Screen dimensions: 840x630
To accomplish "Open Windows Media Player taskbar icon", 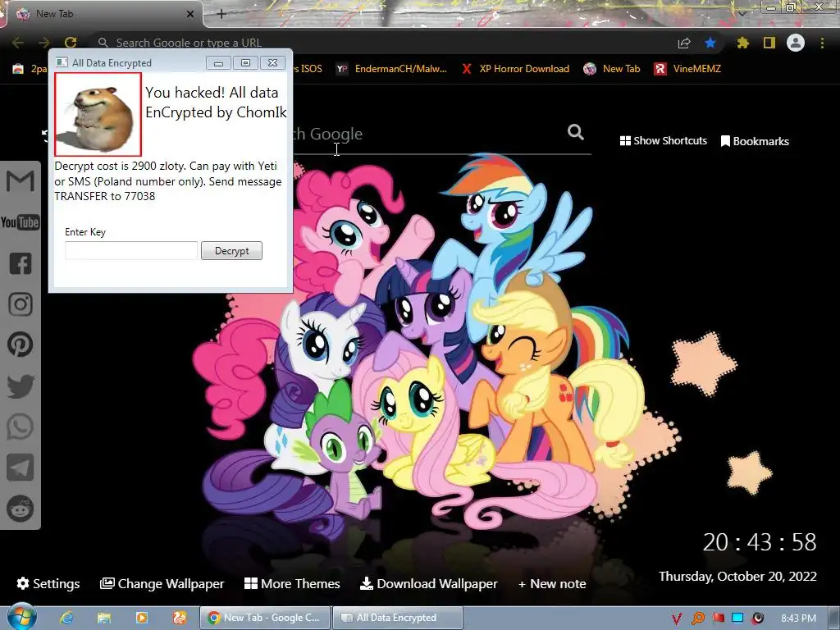I will pyautogui.click(x=141, y=618).
